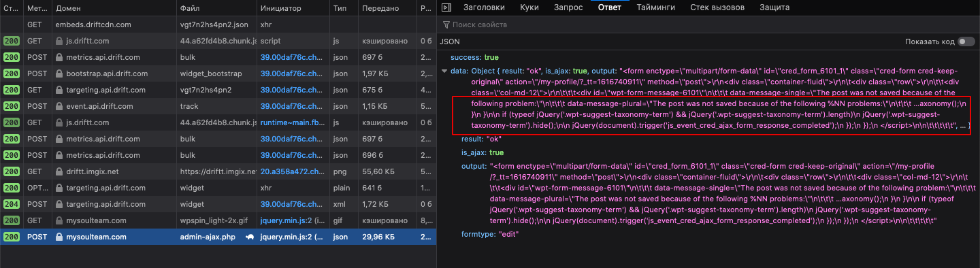
Task: Click the lock icon in the OPTIONS widget row
Action: [59, 188]
